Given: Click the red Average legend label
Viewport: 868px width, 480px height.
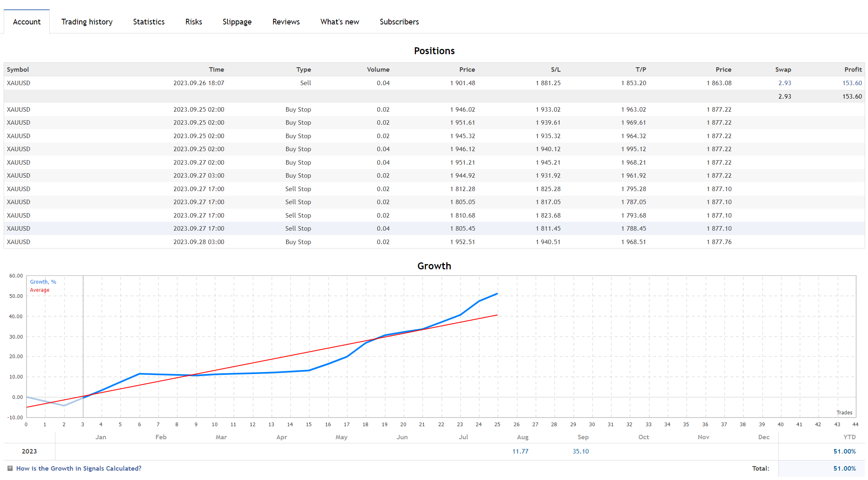Looking at the screenshot, I should click(40, 290).
